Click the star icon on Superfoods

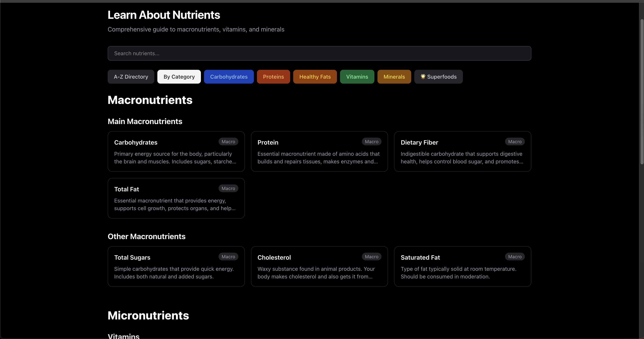(x=423, y=77)
